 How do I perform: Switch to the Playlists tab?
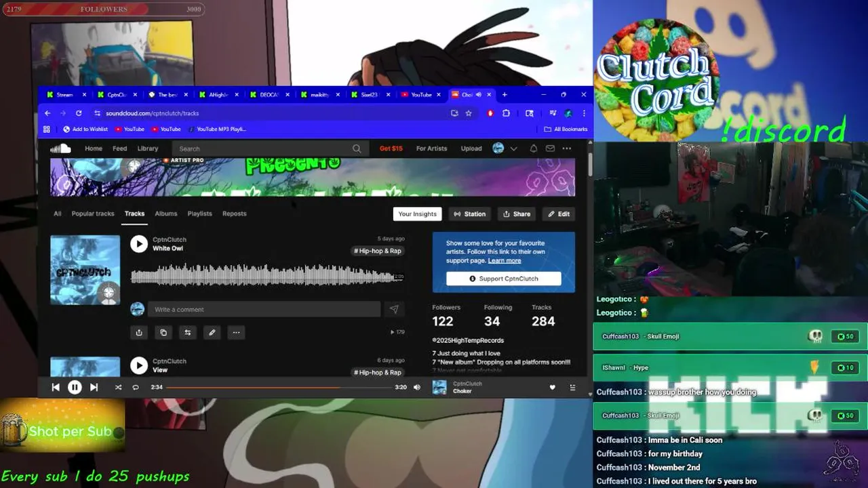point(199,213)
